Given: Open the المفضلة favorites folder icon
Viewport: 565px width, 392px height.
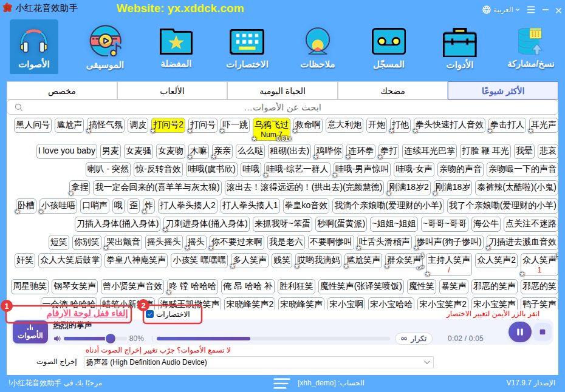Looking at the screenshot, I should click(x=176, y=47).
